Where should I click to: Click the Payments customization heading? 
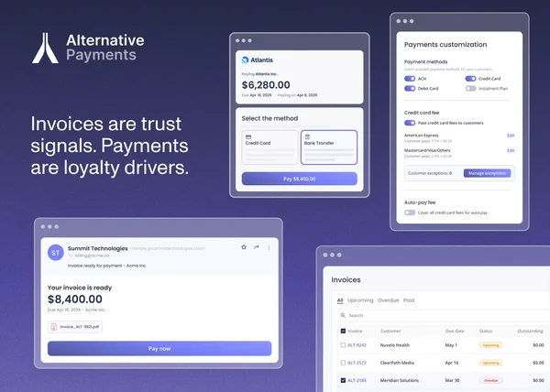point(445,45)
